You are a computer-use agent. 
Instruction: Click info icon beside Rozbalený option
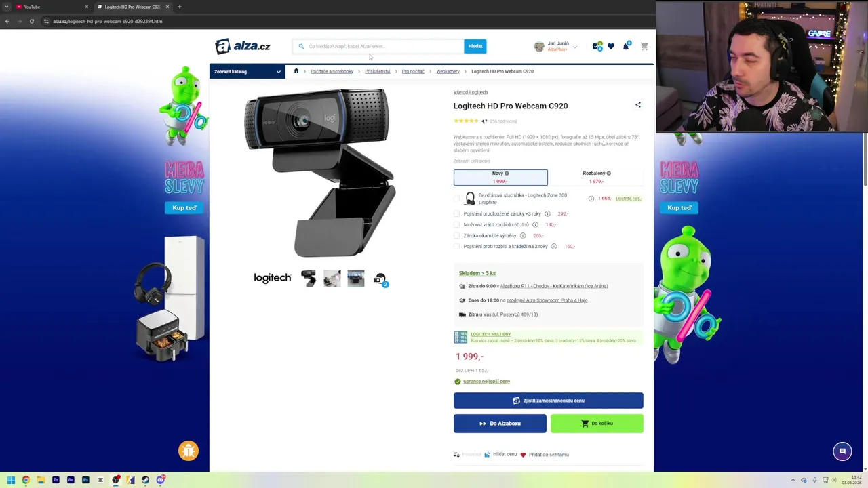pos(608,174)
